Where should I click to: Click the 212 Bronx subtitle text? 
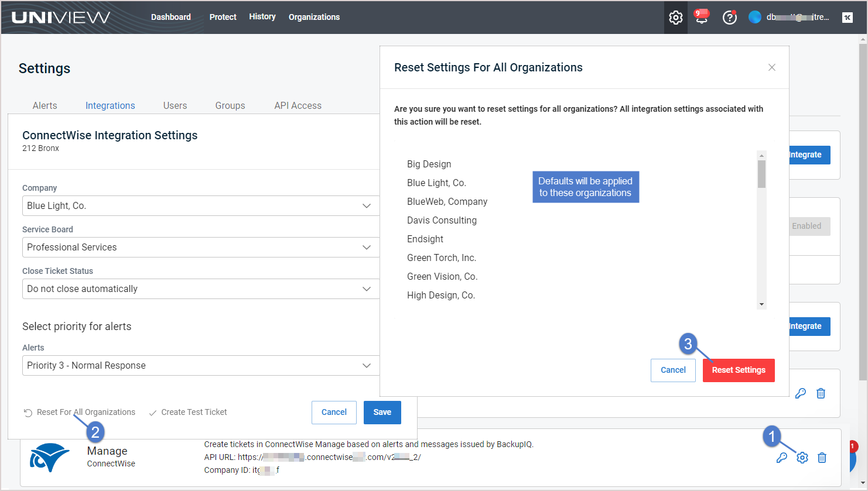click(x=41, y=148)
